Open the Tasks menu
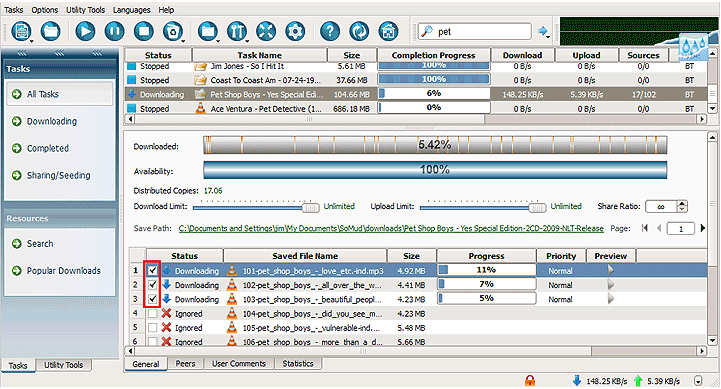Viewport: 721px width, 389px height. [14, 10]
